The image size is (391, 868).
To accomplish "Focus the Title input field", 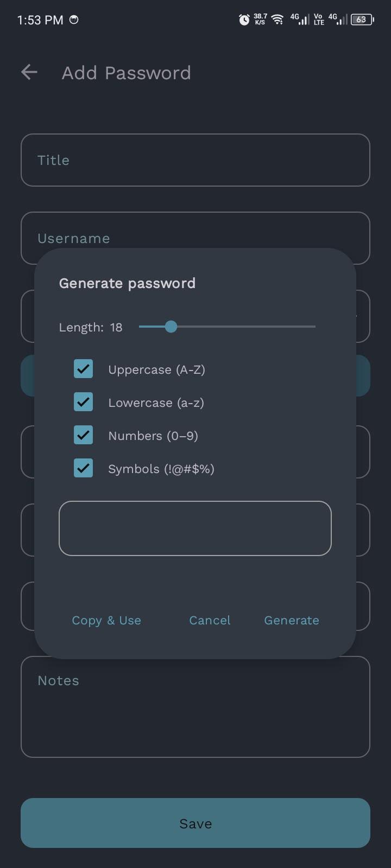I will 195,160.
